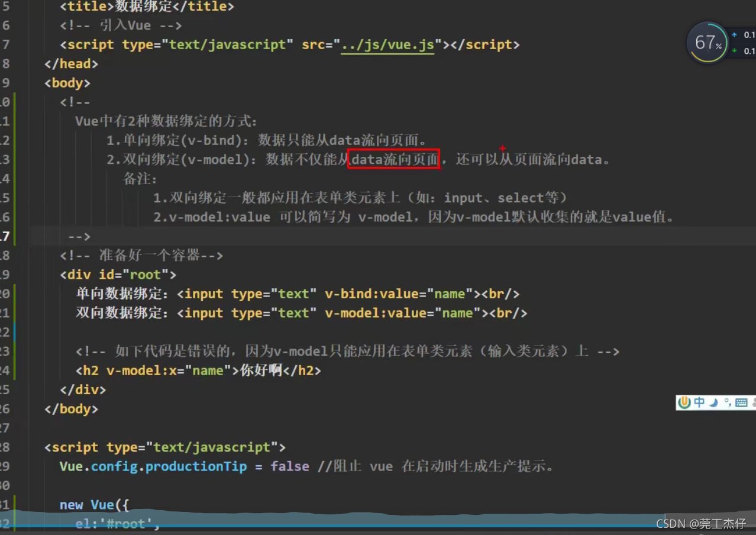Click "1.单向绑定(v-bind)" in the comment
This screenshot has width=756, height=535.
point(177,140)
